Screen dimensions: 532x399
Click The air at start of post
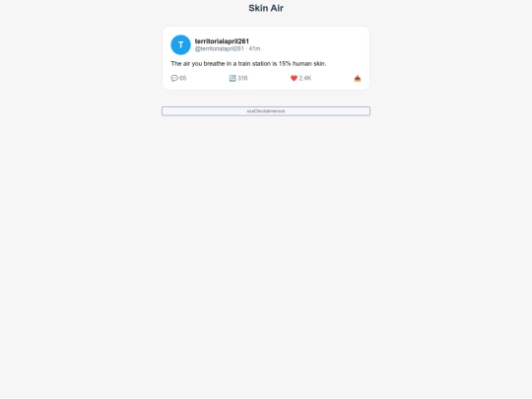click(x=180, y=63)
